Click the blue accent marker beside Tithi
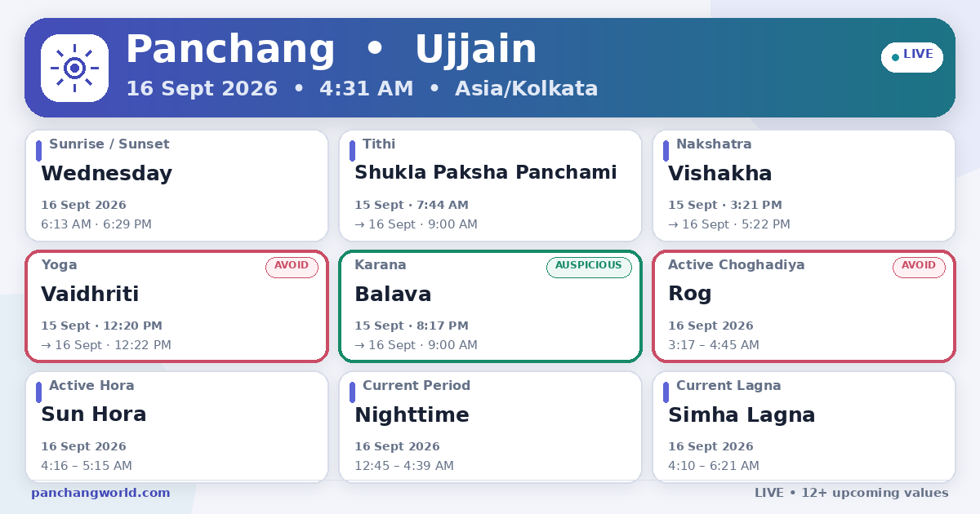Viewport: 980px width, 514px height. pyautogui.click(x=352, y=151)
